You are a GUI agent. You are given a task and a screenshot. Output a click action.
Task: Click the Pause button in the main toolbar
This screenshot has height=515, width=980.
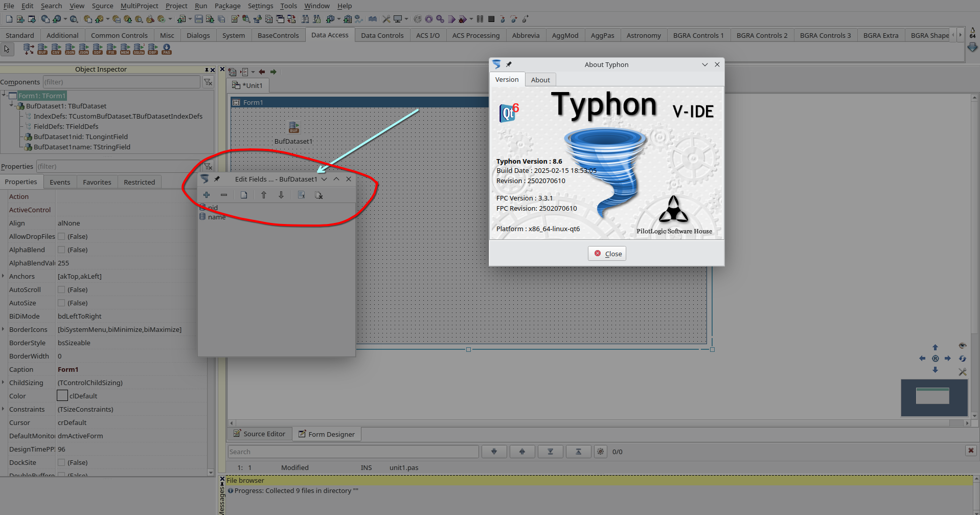(480, 19)
